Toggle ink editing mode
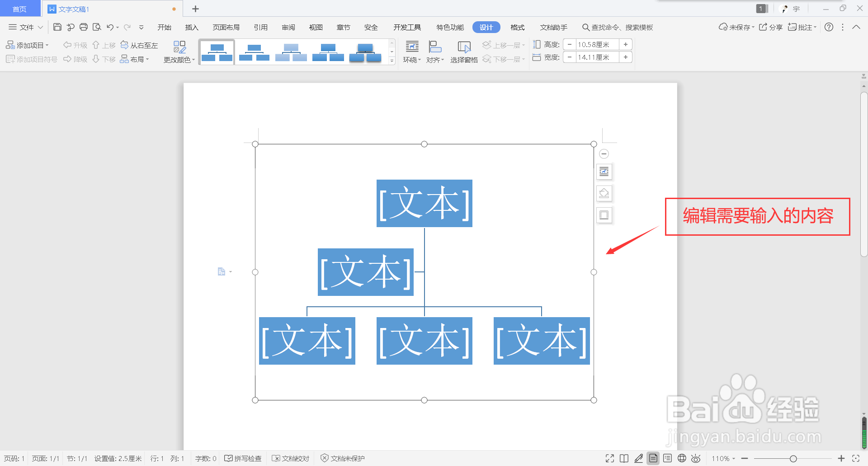Viewport: 868px width, 466px height. (x=638, y=458)
